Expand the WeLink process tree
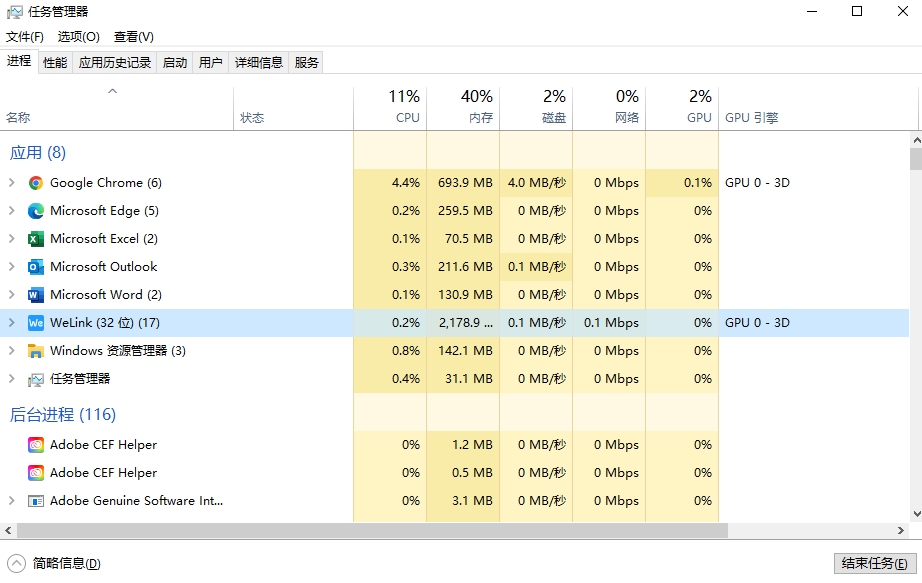Screen dimensions: 922x583 (12, 323)
